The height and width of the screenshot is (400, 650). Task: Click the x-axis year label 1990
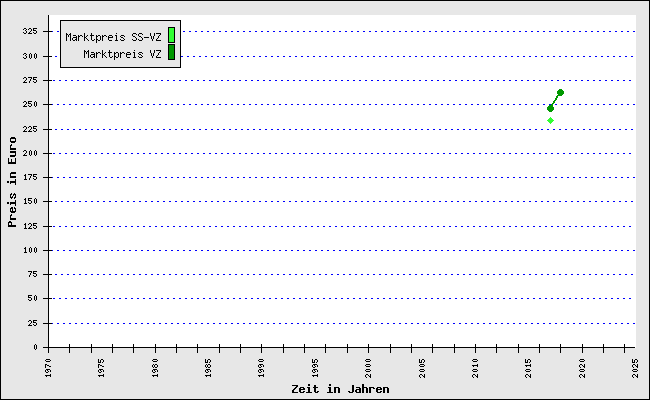(x=262, y=368)
